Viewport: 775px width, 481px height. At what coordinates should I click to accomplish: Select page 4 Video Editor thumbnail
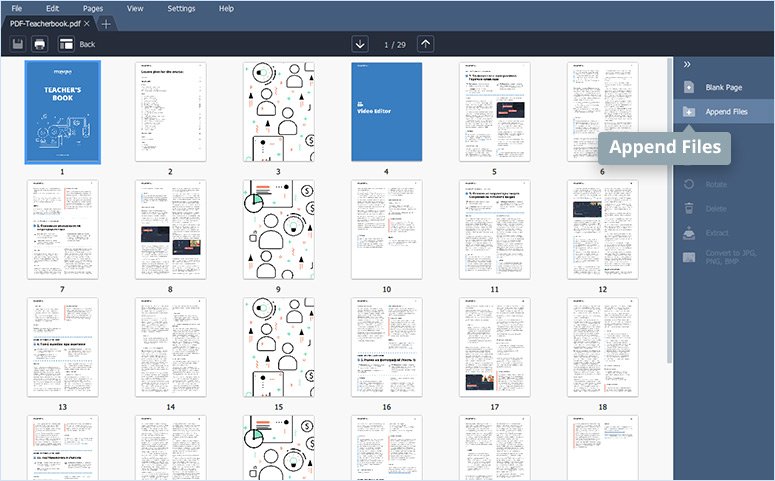[x=387, y=112]
